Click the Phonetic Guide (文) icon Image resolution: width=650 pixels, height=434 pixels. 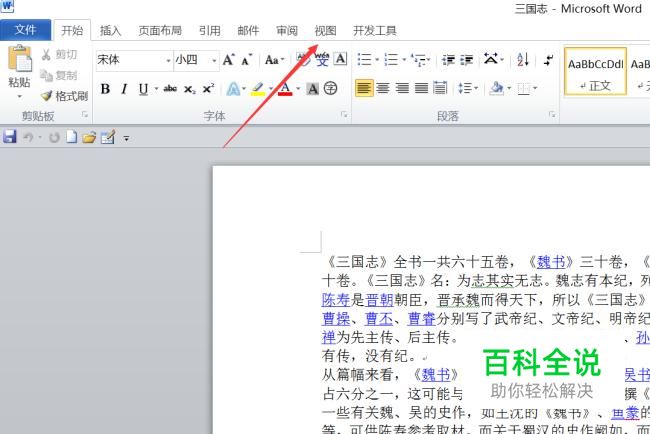(322, 60)
